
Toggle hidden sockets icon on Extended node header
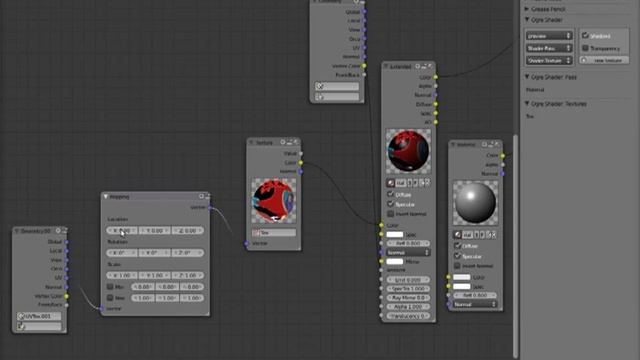tap(418, 66)
